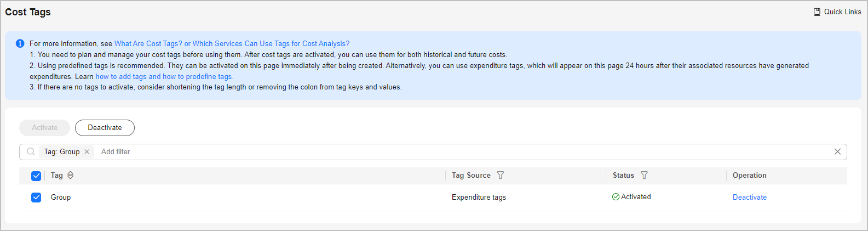Click the search magnifier icon

(31, 151)
